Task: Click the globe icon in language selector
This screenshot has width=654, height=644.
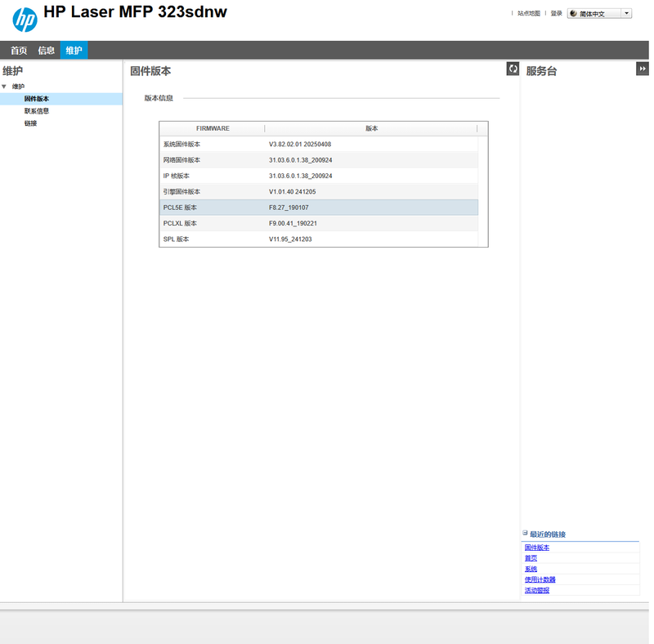Action: tap(573, 14)
